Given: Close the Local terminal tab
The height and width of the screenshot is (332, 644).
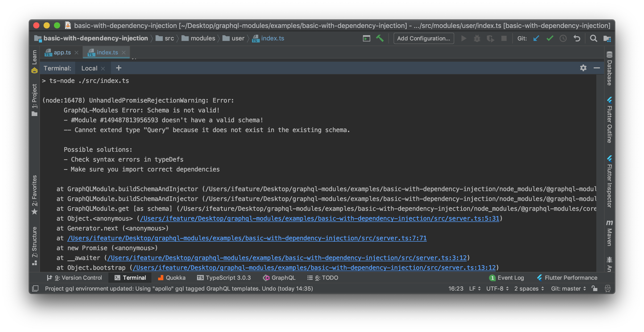Looking at the screenshot, I should coord(103,68).
